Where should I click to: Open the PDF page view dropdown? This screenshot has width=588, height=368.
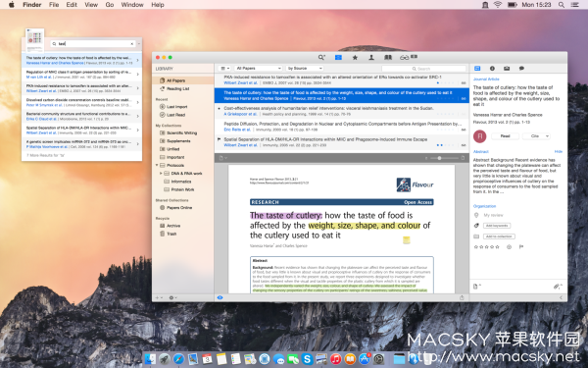pos(222,158)
